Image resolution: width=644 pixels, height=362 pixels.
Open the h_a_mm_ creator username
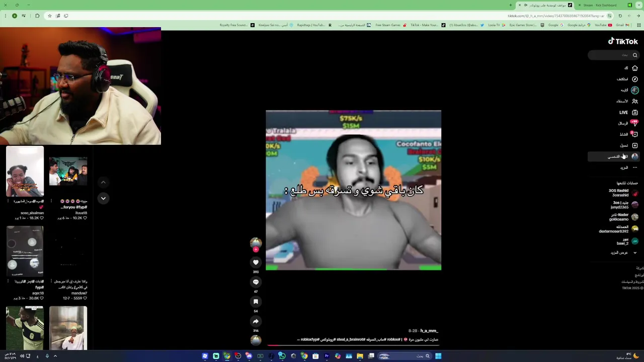(429, 331)
